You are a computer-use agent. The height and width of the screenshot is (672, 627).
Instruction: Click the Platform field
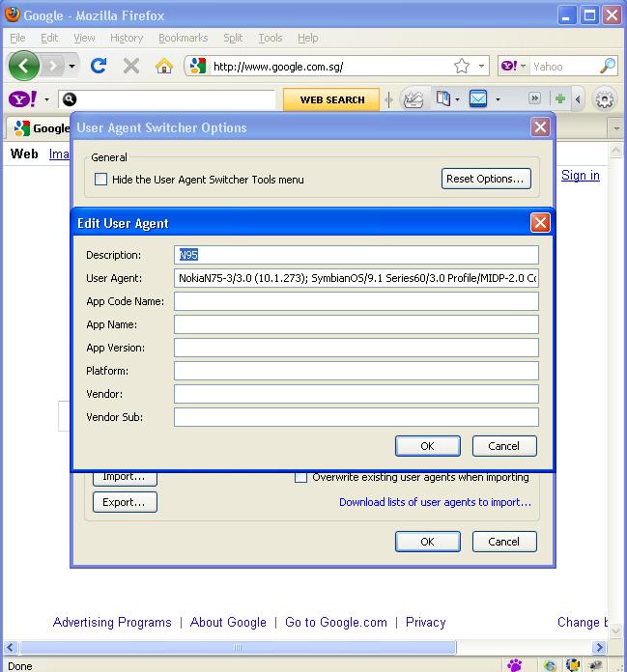click(x=356, y=371)
